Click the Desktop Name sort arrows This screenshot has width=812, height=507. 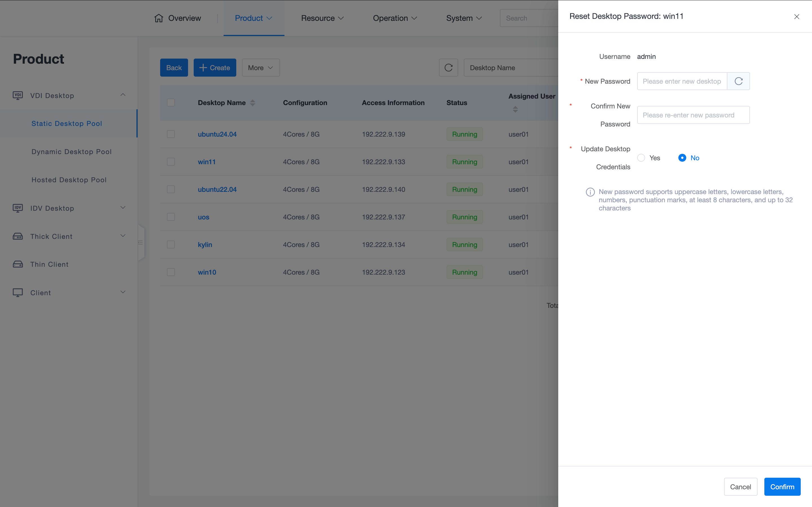(253, 103)
